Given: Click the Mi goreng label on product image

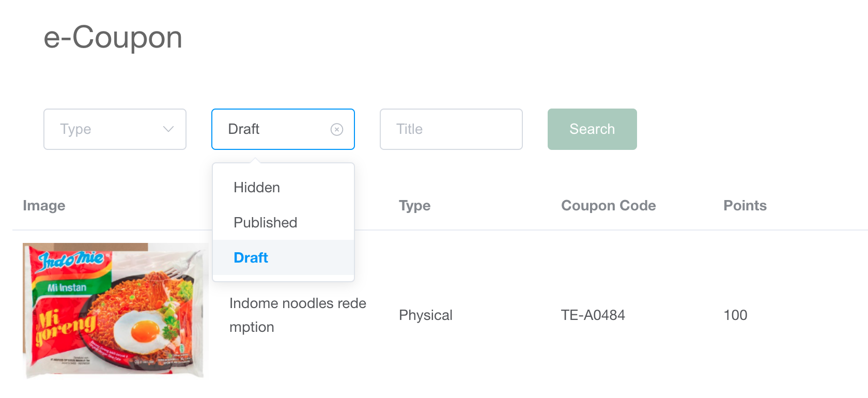Looking at the screenshot, I should tap(65, 326).
